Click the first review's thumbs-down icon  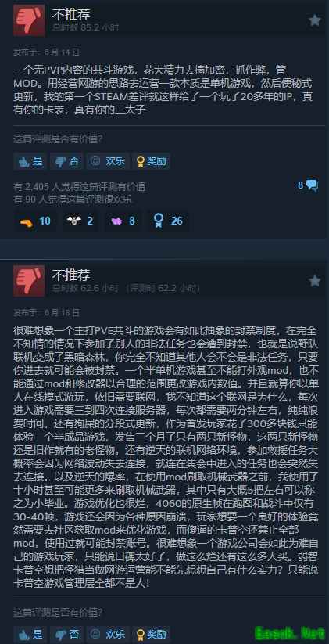29,20
